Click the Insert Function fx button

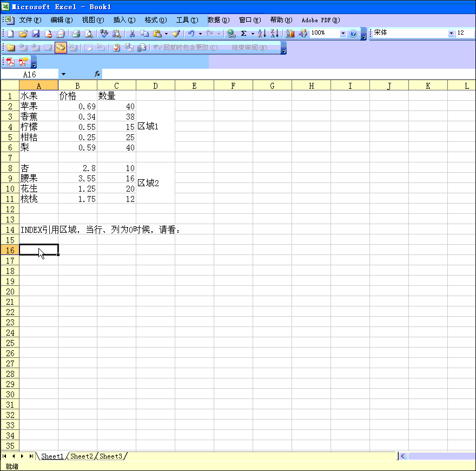pyautogui.click(x=97, y=74)
